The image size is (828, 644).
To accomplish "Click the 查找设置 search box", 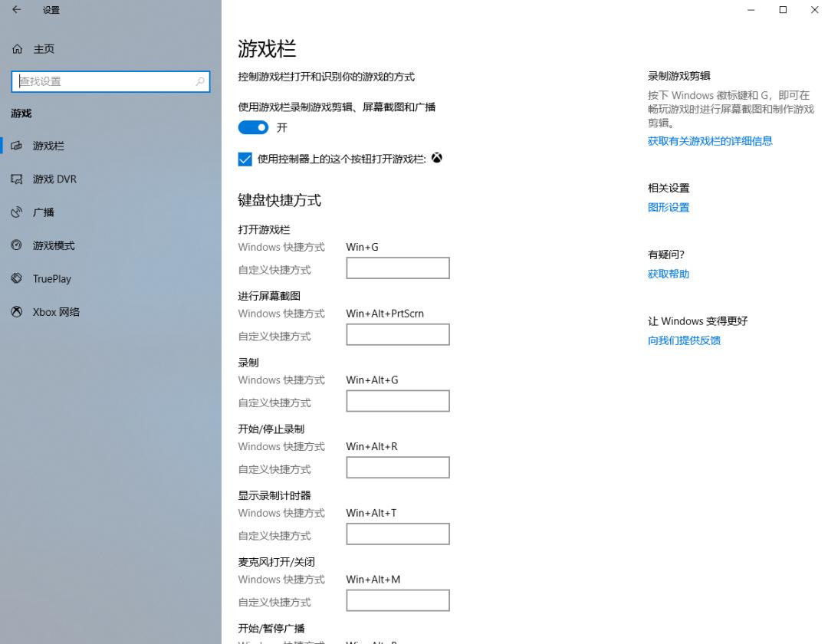I will coord(110,80).
